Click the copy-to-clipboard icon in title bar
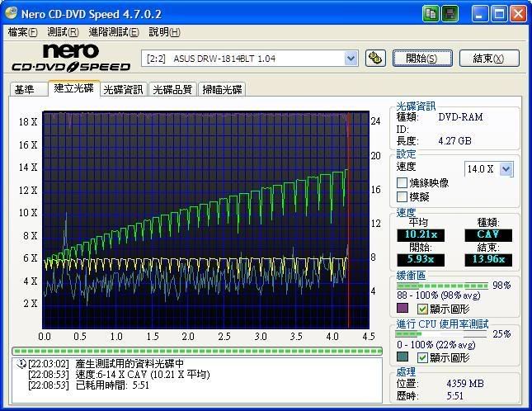 [x=431, y=14]
